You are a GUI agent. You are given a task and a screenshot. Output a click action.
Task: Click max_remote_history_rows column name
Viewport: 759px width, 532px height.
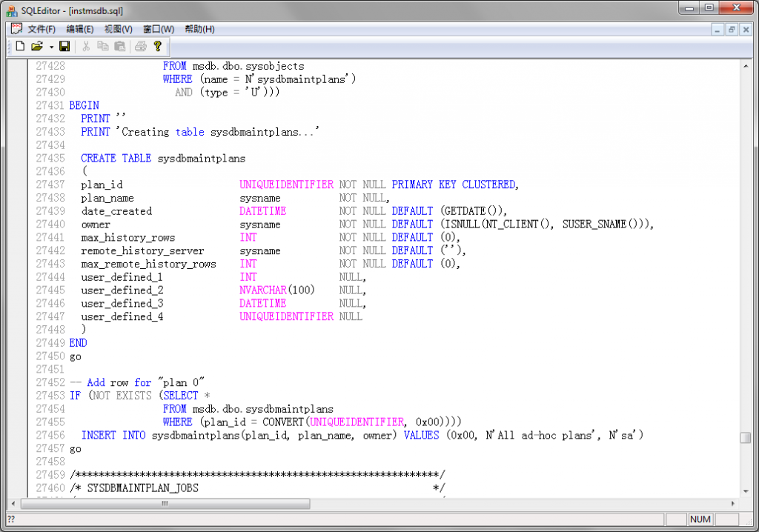[148, 264]
